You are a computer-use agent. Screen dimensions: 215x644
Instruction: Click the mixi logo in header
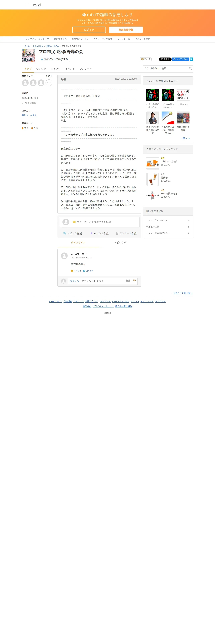click(37, 5)
